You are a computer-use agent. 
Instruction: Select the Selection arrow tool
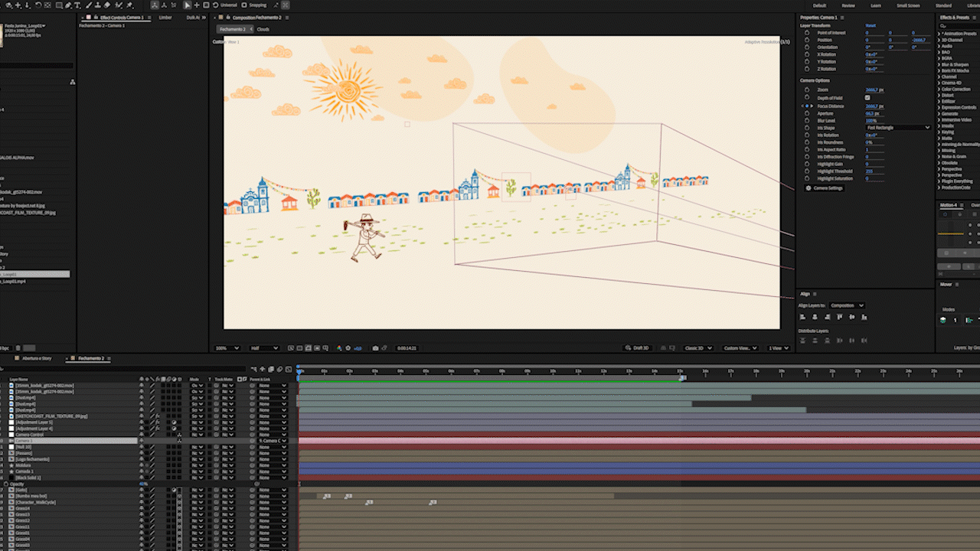coord(188,5)
